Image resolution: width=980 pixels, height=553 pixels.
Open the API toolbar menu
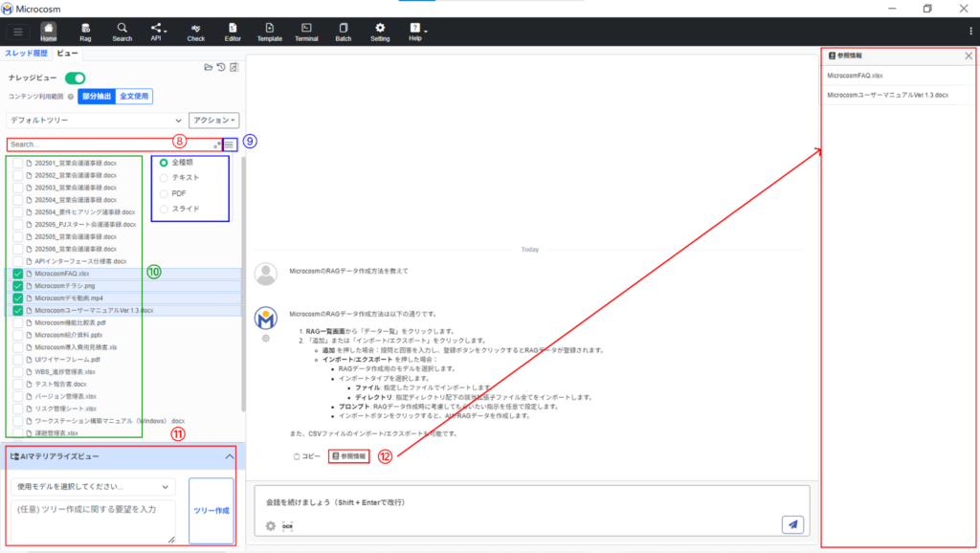[157, 32]
